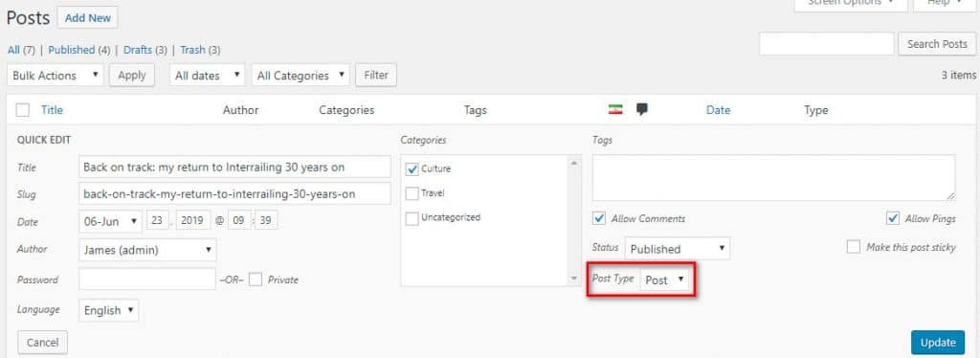Open the month dropdown showing 06-Jun
Screen dimensions: 980x358
[x=111, y=221]
